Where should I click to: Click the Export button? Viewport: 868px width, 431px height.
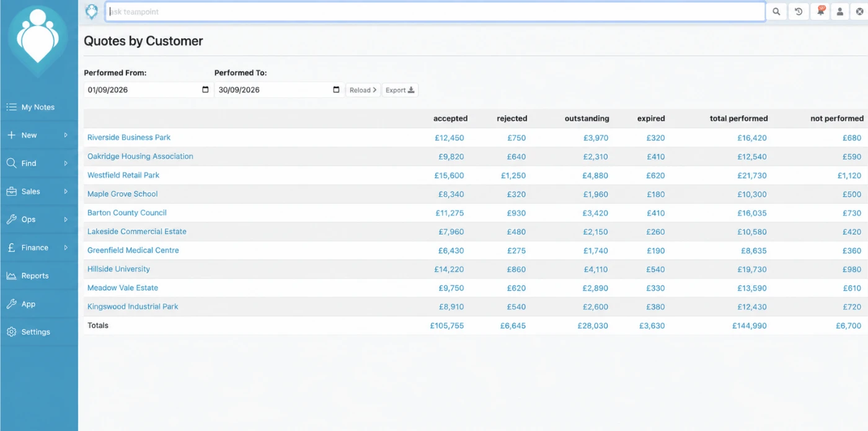(400, 90)
